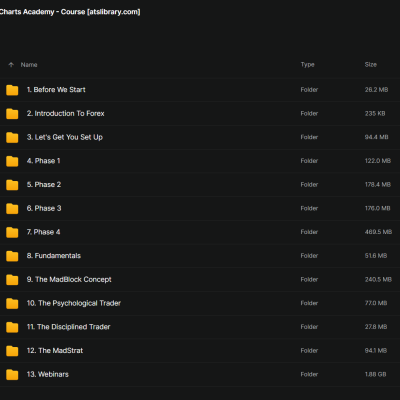
Task: Open '11. The Disciplined Trader' folder name
Action: tap(68, 327)
